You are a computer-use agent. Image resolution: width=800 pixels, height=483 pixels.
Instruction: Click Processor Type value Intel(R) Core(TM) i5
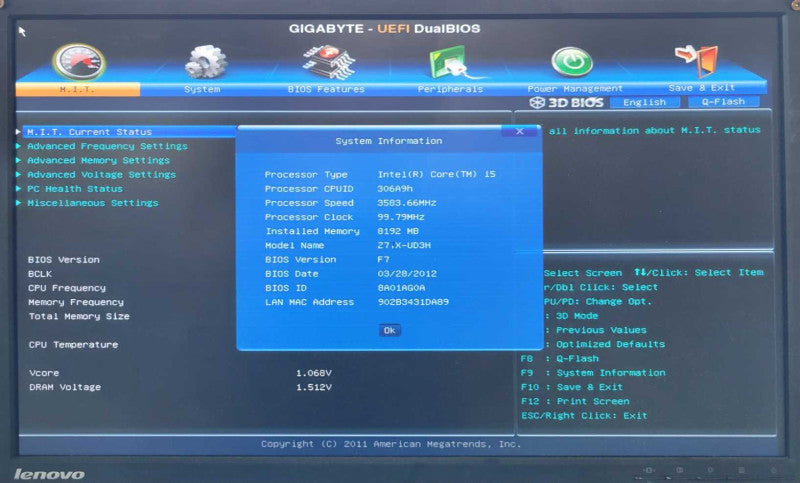[x=437, y=174]
